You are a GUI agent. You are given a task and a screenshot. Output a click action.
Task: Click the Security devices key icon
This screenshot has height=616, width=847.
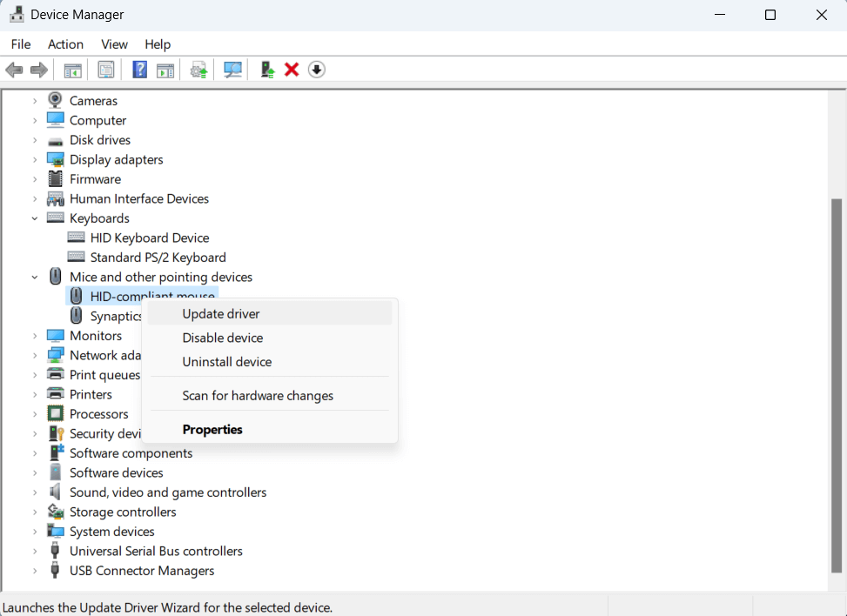57,433
